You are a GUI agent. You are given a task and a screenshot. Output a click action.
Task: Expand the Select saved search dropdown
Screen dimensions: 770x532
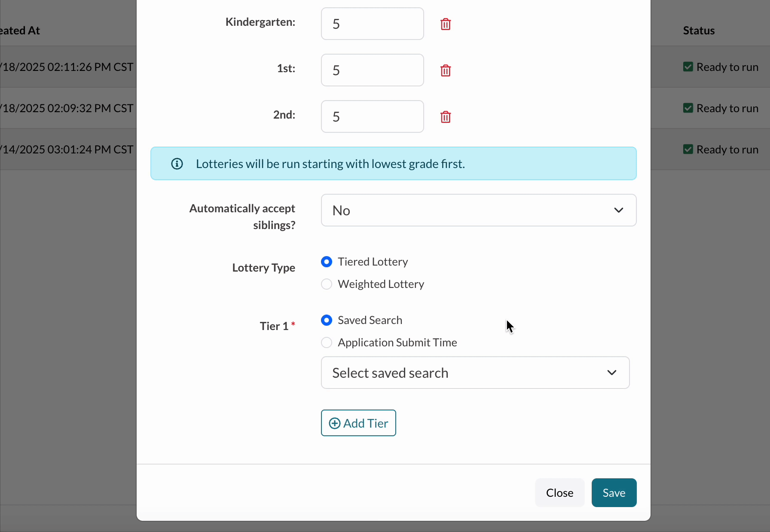pyautogui.click(x=475, y=373)
